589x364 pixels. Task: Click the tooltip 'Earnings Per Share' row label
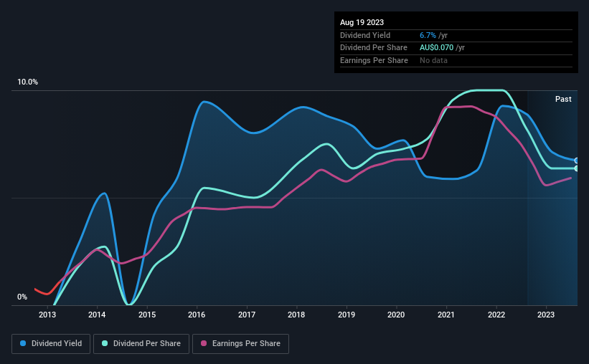[x=374, y=60]
